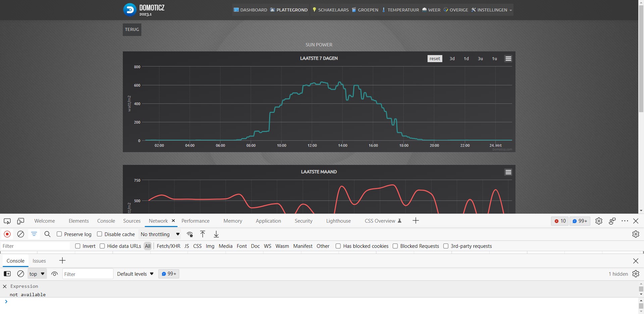This screenshot has height=314, width=644.
Task: Open the DevTools customize three-dots menu
Action: (x=625, y=221)
